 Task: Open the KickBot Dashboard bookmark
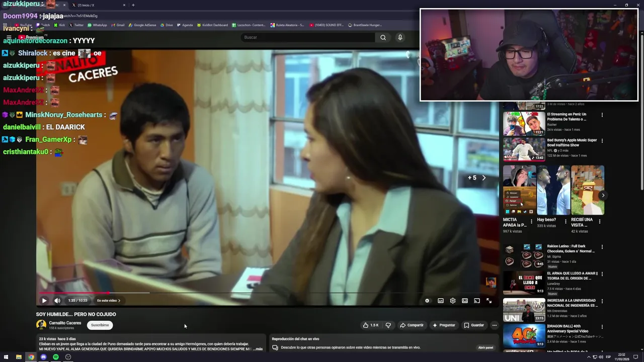[x=212, y=25]
